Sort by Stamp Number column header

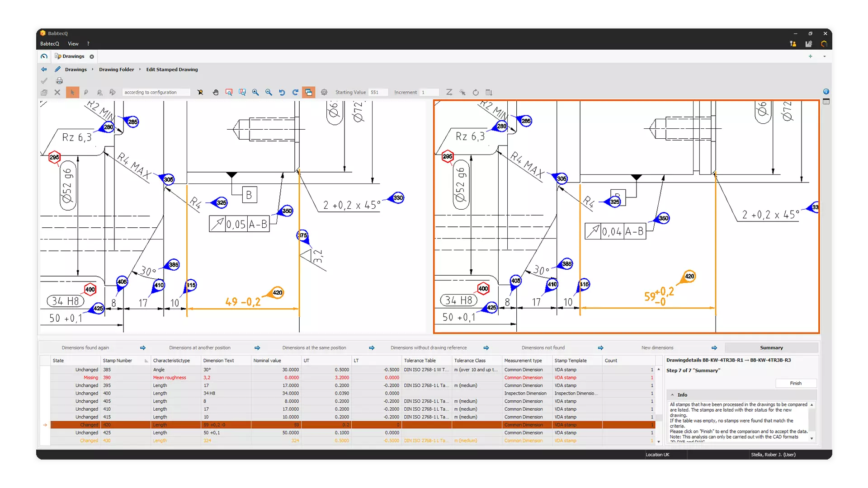point(126,361)
